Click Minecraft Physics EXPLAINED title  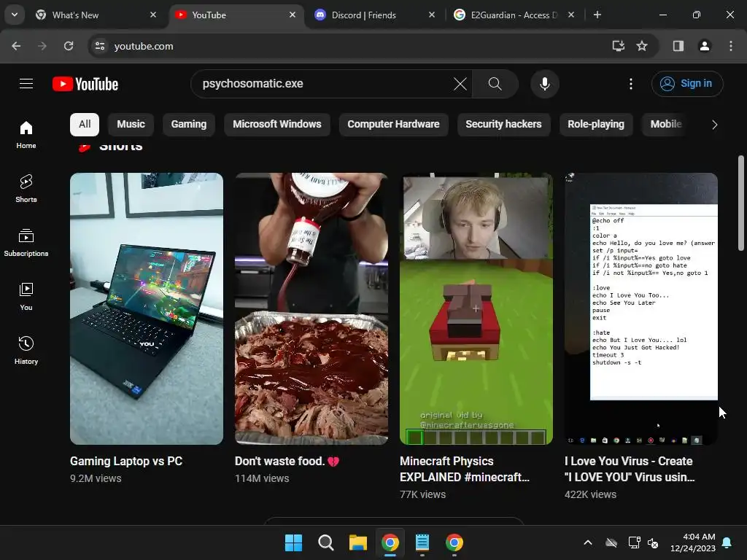pos(465,469)
